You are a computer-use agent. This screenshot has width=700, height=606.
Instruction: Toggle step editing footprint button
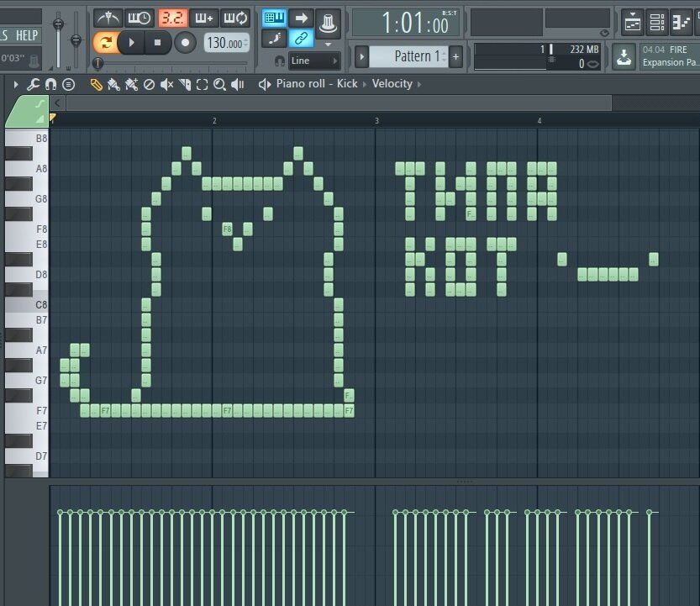point(274,39)
